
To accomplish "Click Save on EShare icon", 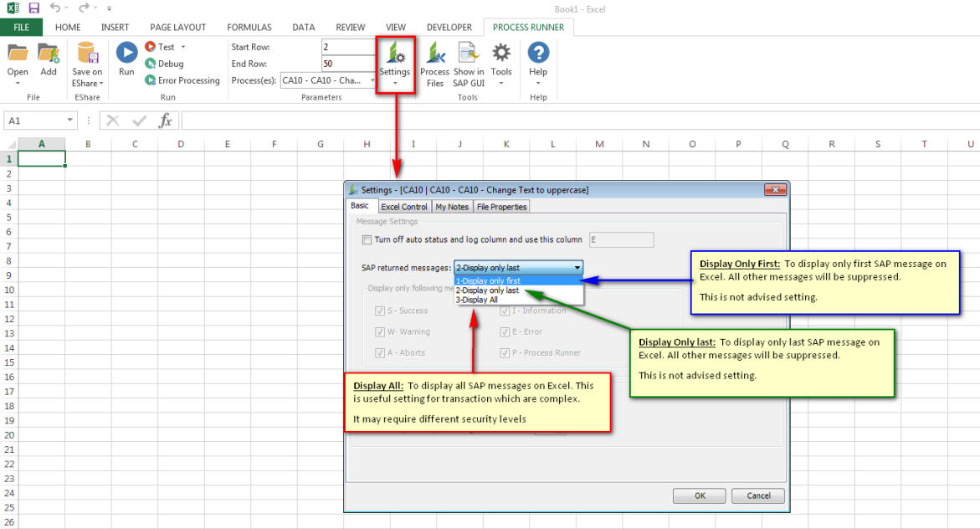I will tap(87, 54).
